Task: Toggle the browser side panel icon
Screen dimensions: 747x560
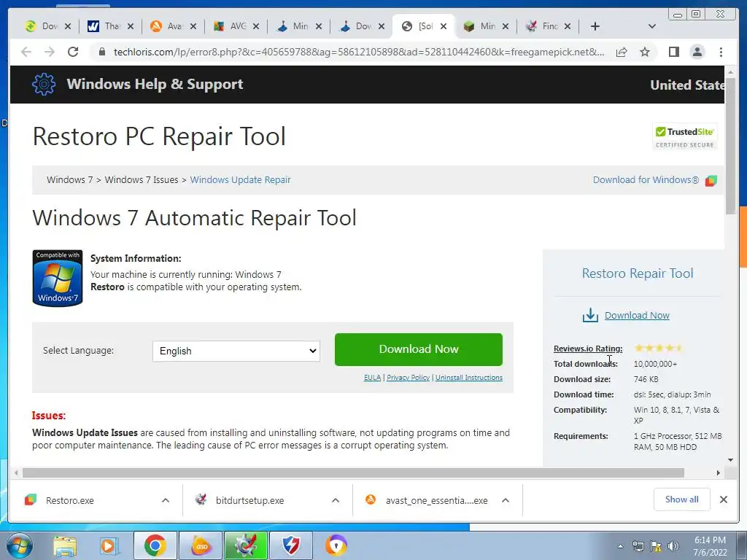Action: tap(673, 52)
